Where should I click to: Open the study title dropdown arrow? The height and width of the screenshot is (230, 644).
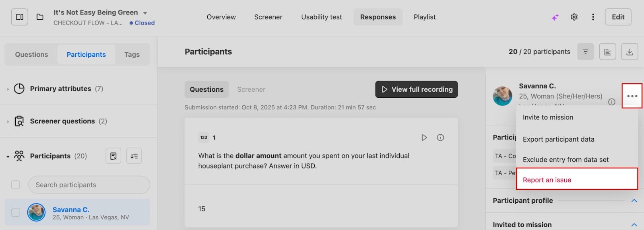click(145, 13)
